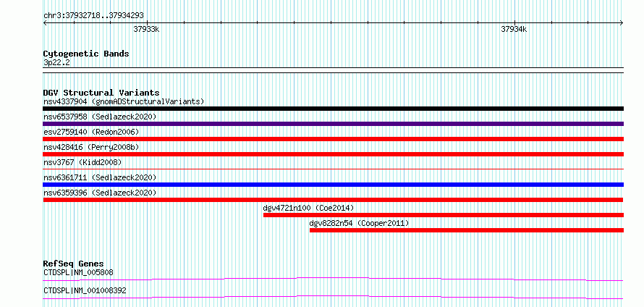644x307 pixels.
Task: Click the dgv8282n54 (Cooper2011) label
Action: 359,223
